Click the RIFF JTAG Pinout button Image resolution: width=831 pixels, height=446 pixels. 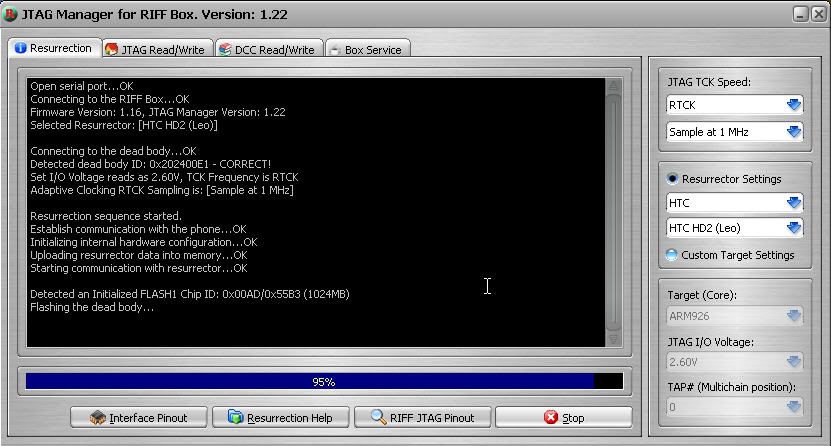[x=422, y=417]
